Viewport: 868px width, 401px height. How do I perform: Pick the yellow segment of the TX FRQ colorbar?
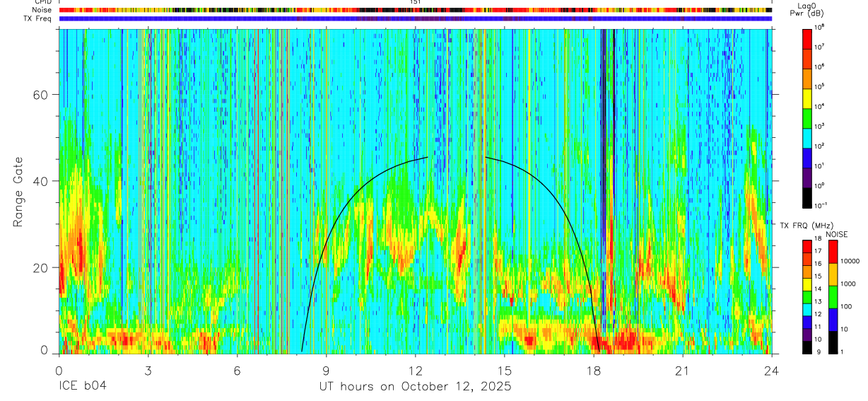pyautogui.click(x=807, y=284)
